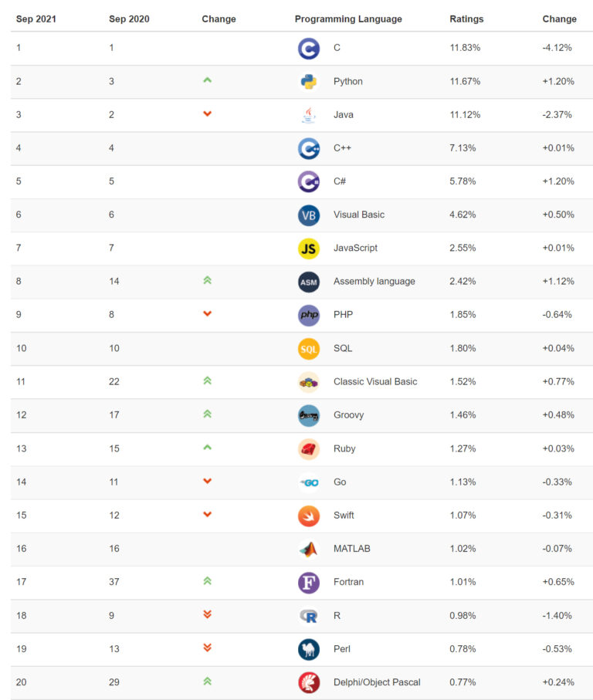The width and height of the screenshot is (593, 700).
Task: Click the red down arrow for Java
Action: point(207,113)
